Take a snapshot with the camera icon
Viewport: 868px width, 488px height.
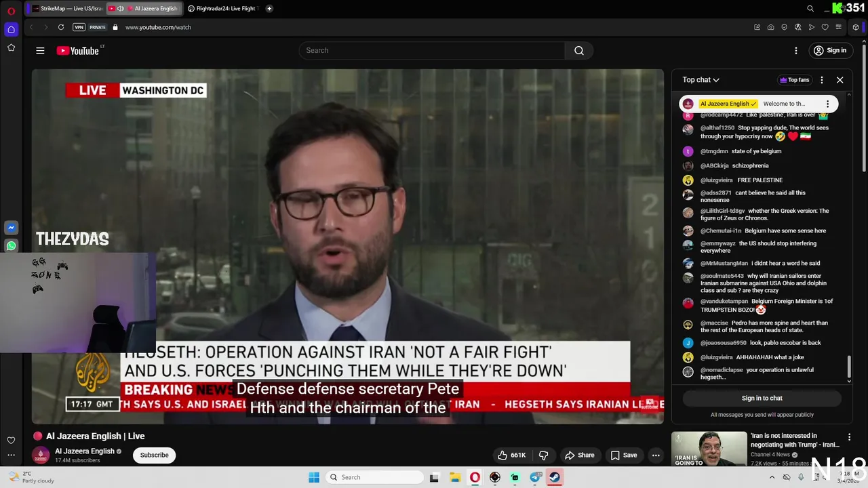click(771, 27)
